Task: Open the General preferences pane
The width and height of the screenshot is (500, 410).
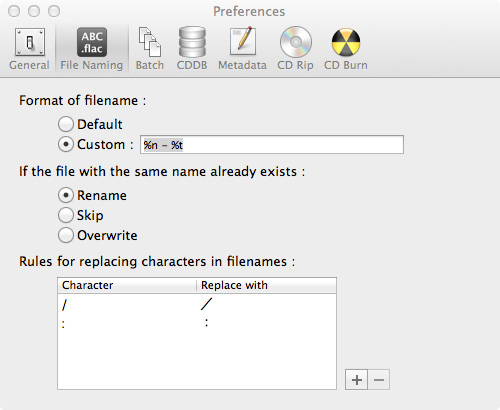Action: (29, 48)
